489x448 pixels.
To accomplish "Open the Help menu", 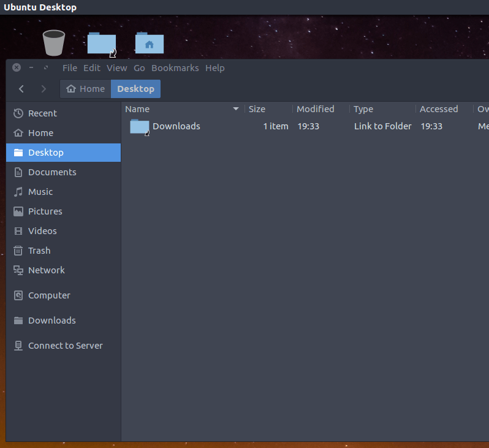I will point(215,68).
